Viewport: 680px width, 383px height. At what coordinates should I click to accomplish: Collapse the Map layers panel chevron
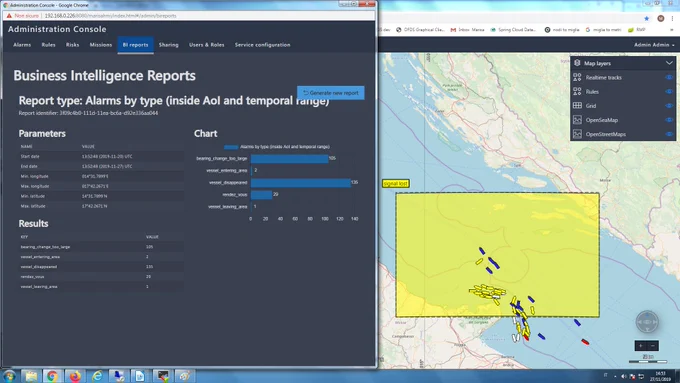pyautogui.click(x=669, y=63)
